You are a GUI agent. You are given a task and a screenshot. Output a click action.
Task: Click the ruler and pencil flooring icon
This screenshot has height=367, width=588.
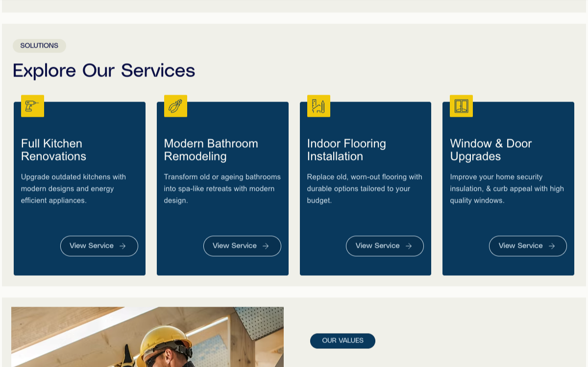(318, 106)
